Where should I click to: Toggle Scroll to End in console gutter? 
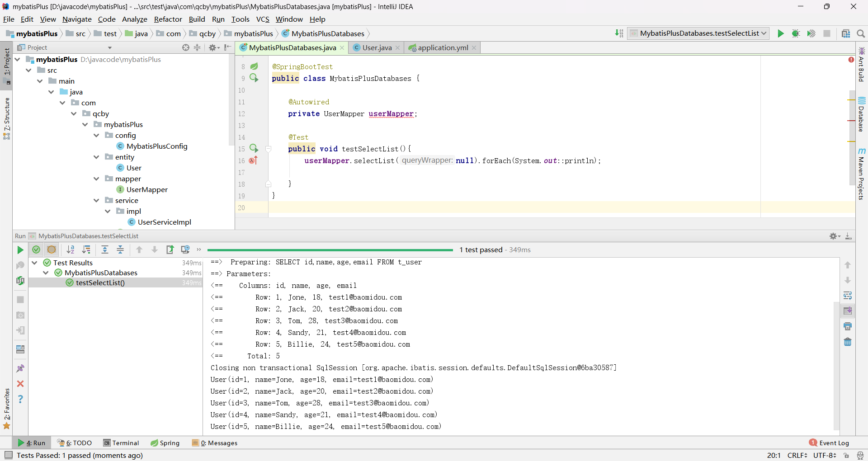(x=848, y=311)
